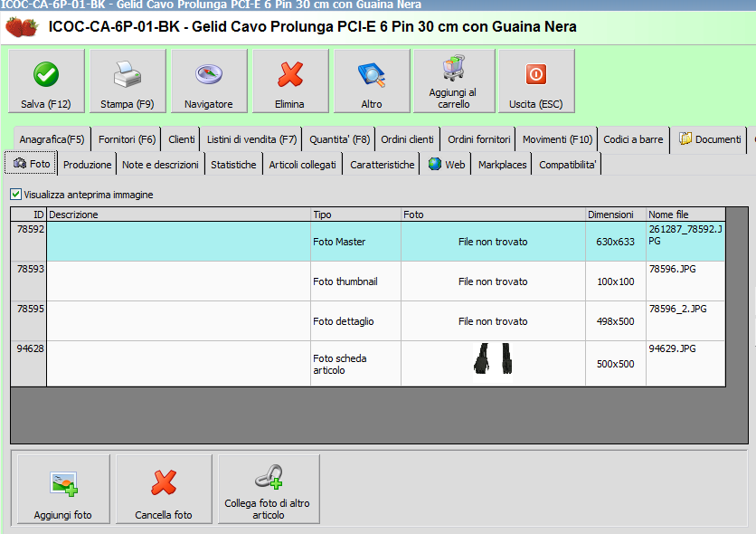Click the folder icon on Documenti tab
This screenshot has width=756, height=534.
coord(685,138)
